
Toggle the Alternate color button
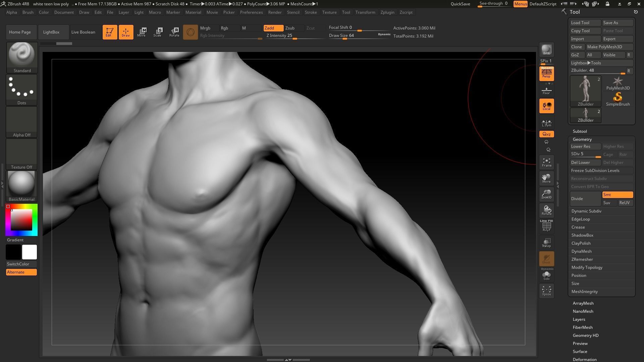(21, 272)
